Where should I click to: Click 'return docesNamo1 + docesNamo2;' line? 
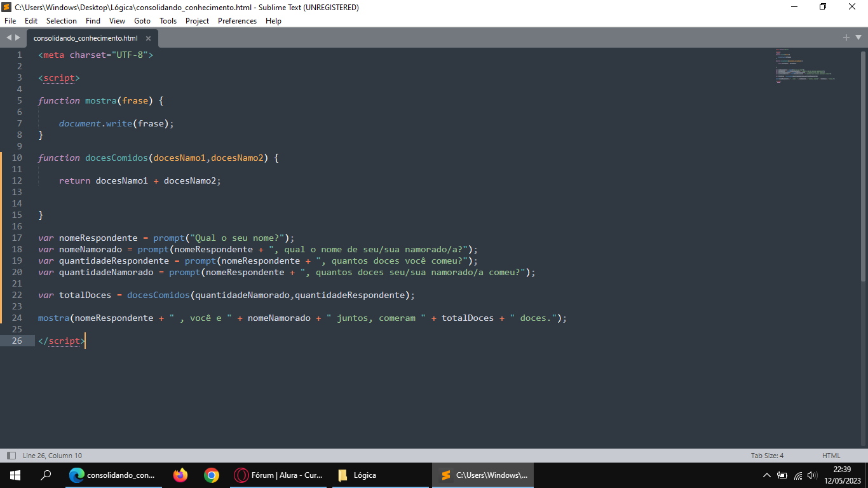click(x=140, y=180)
